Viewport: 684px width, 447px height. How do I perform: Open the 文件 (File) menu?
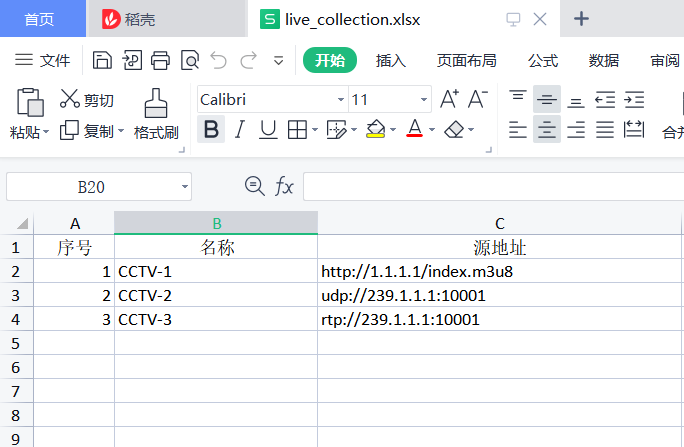(43, 61)
